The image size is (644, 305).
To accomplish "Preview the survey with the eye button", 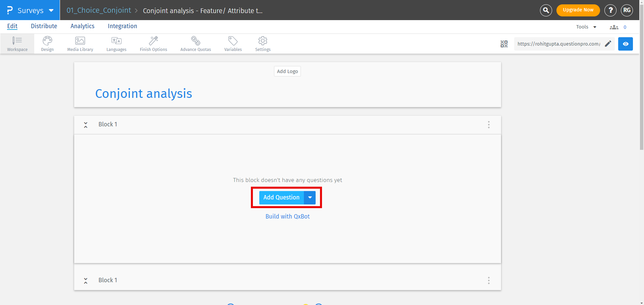I will 626,44.
